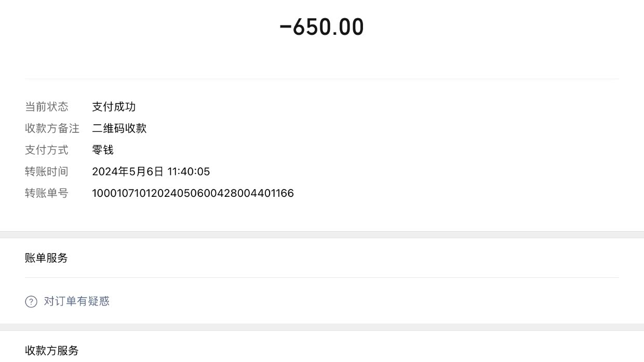The height and width of the screenshot is (362, 644).
Task: Click the divider line under 账单服务
Action: [x=321, y=278]
